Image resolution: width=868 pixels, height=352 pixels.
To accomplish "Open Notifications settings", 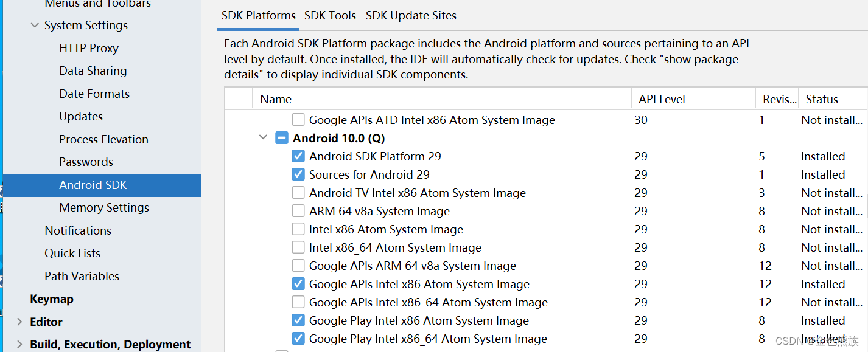I will coord(78,230).
